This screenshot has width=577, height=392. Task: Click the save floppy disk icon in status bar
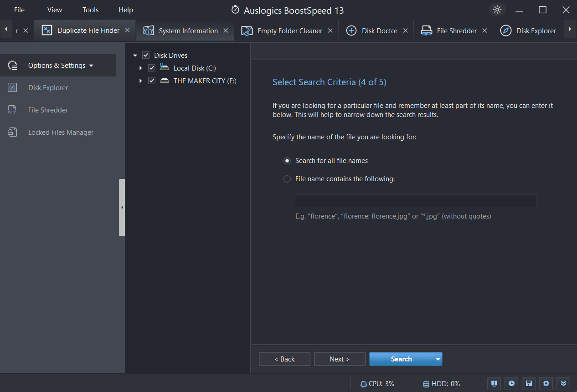(529, 383)
